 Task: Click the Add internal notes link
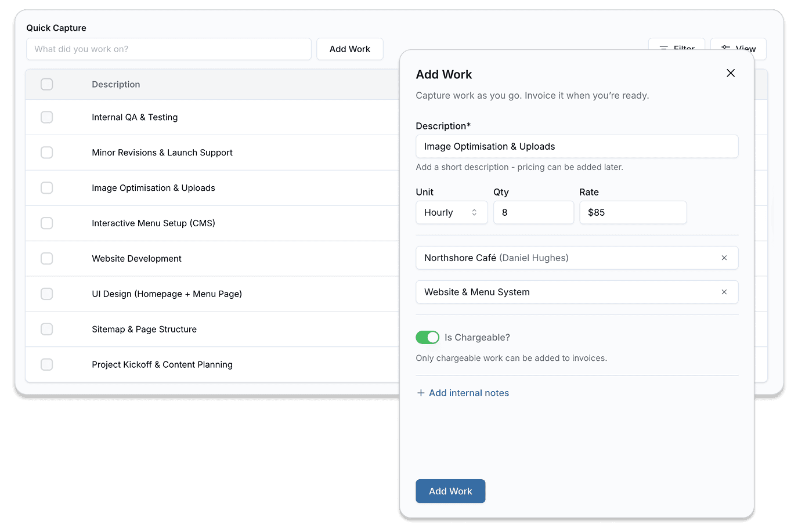[468, 393]
